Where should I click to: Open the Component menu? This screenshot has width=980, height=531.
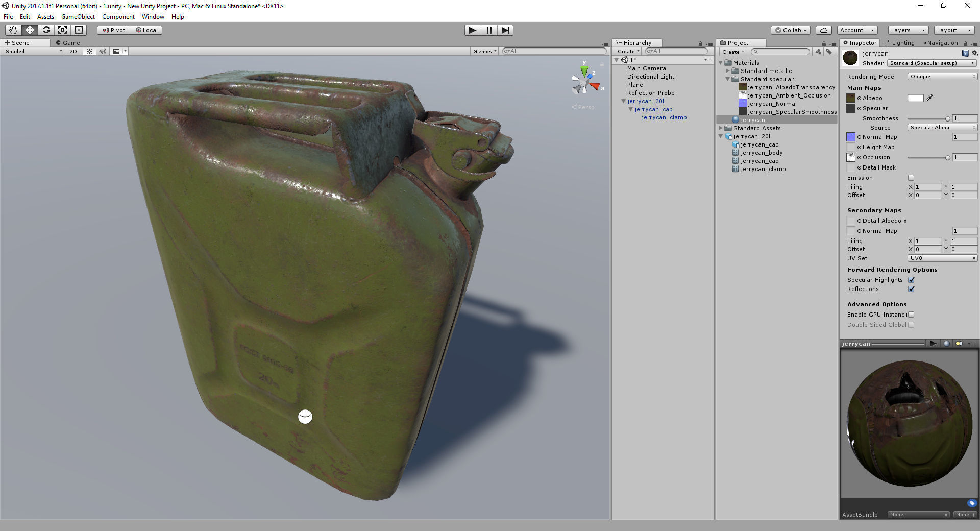[x=118, y=17]
